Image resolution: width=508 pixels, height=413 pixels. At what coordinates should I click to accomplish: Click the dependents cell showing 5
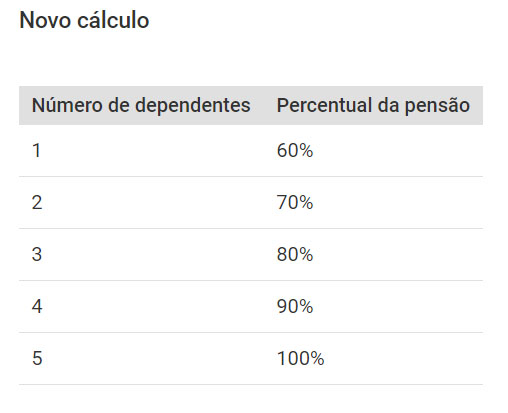click(37, 358)
